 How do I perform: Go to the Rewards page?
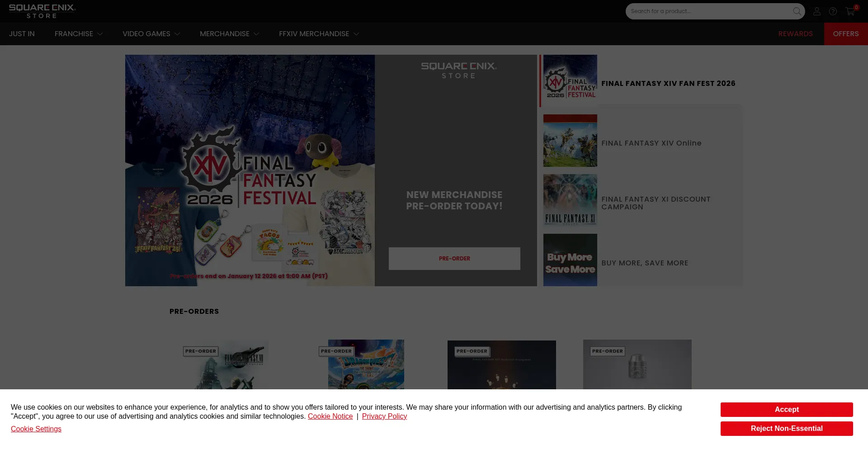point(795,34)
